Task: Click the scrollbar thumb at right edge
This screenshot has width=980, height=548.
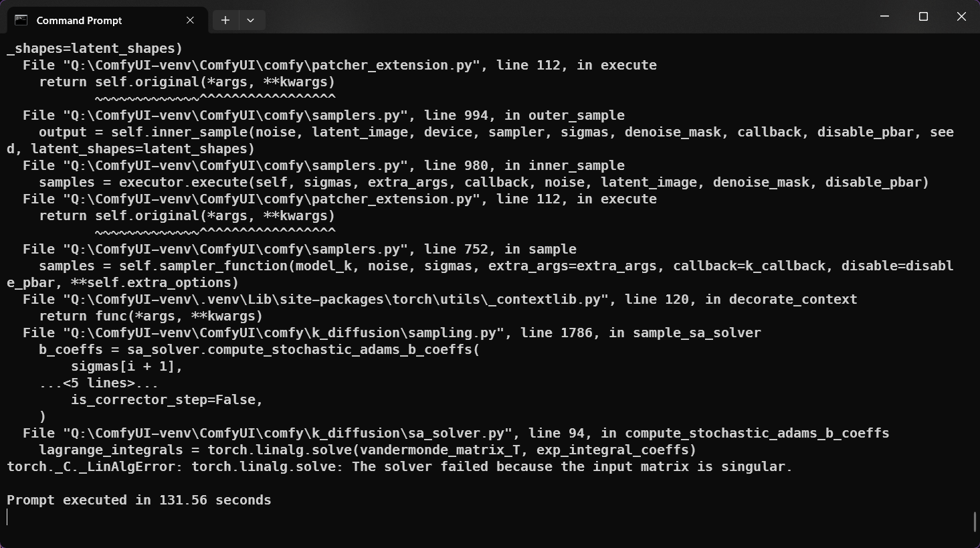Action: pyautogui.click(x=975, y=522)
